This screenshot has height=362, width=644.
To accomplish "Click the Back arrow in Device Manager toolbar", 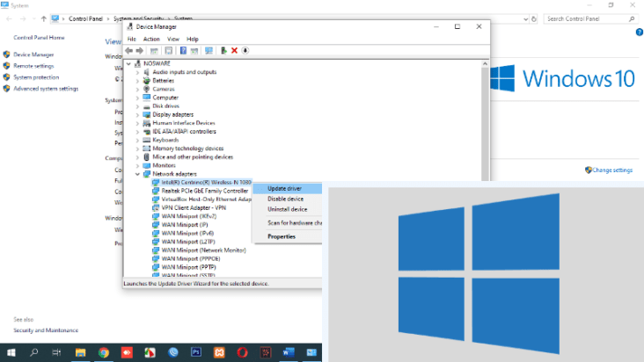I will click(129, 50).
